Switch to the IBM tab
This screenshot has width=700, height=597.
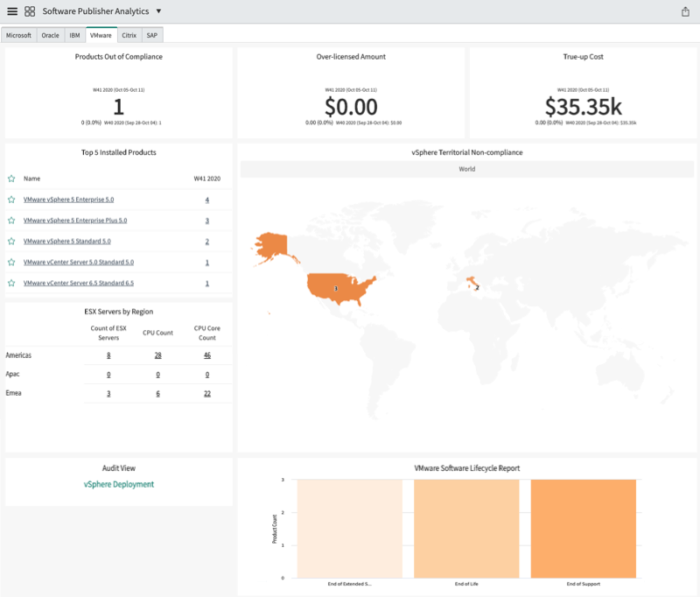click(74, 35)
